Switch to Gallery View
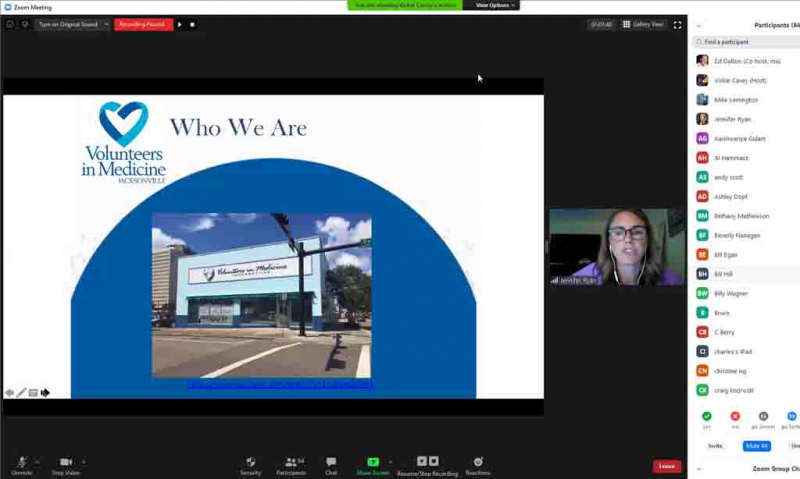Screen dimensions: 800x479 (x=643, y=24)
